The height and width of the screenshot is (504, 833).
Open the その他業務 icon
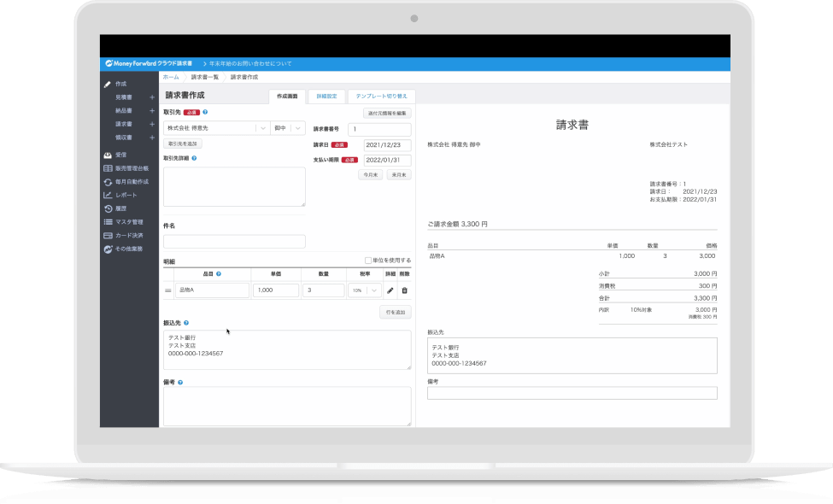pyautogui.click(x=108, y=249)
